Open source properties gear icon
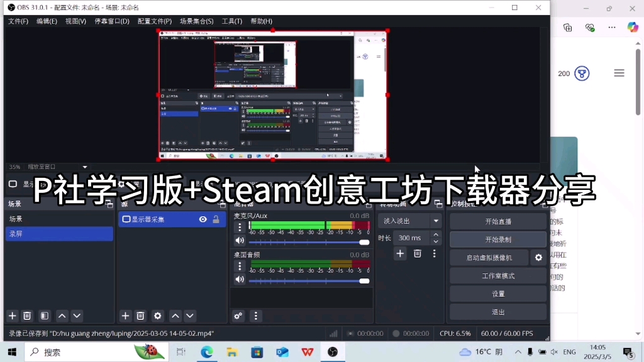Screen dimensions: 644x362 coord(158,315)
